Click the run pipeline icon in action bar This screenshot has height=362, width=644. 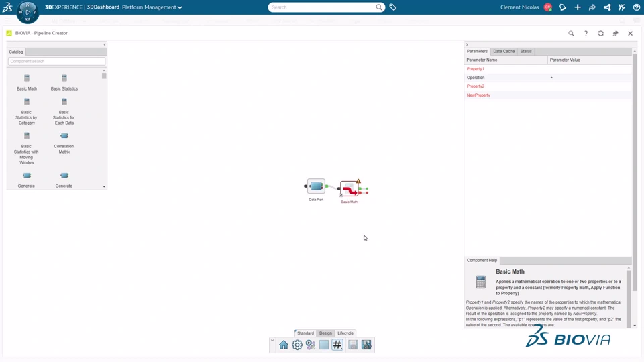pyautogui.click(x=311, y=345)
